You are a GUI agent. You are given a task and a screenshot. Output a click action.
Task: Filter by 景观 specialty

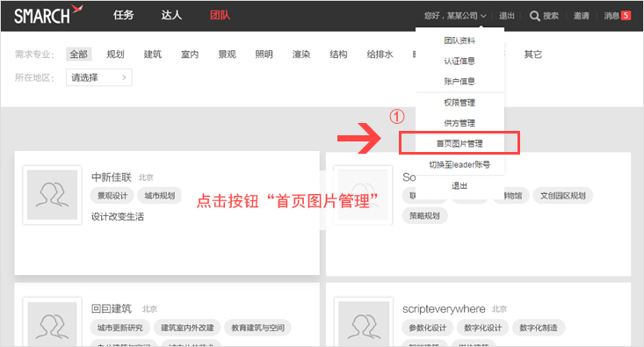228,54
